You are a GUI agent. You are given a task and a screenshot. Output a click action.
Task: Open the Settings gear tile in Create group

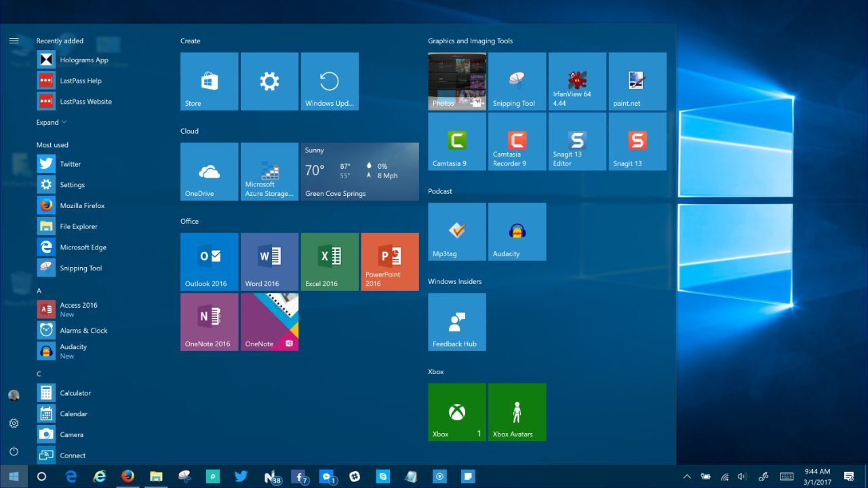[x=269, y=81]
